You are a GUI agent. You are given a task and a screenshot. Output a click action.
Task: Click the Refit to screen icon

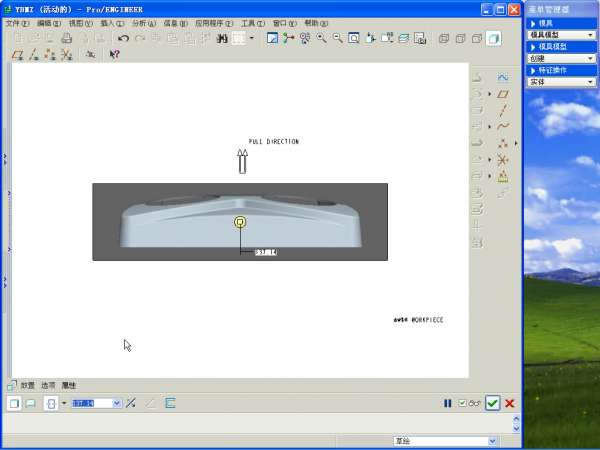pos(354,38)
